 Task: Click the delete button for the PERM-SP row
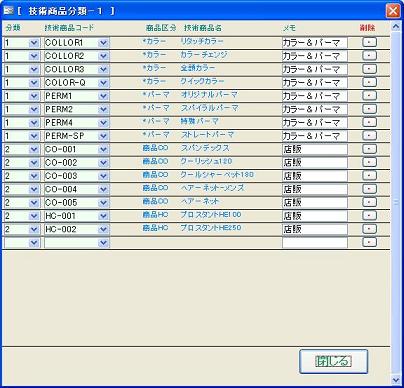pos(369,135)
